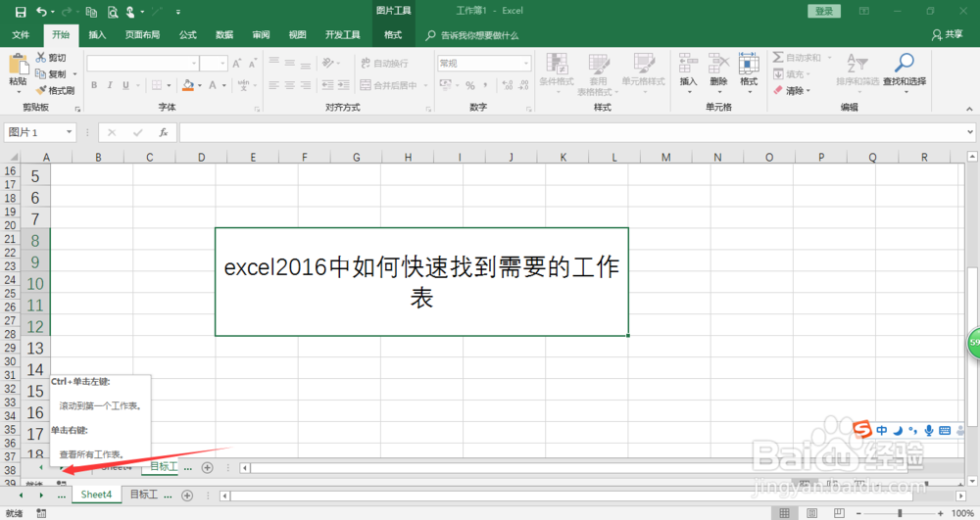
Task: Expand the 复制 dropdown arrow
Action: 75,74
